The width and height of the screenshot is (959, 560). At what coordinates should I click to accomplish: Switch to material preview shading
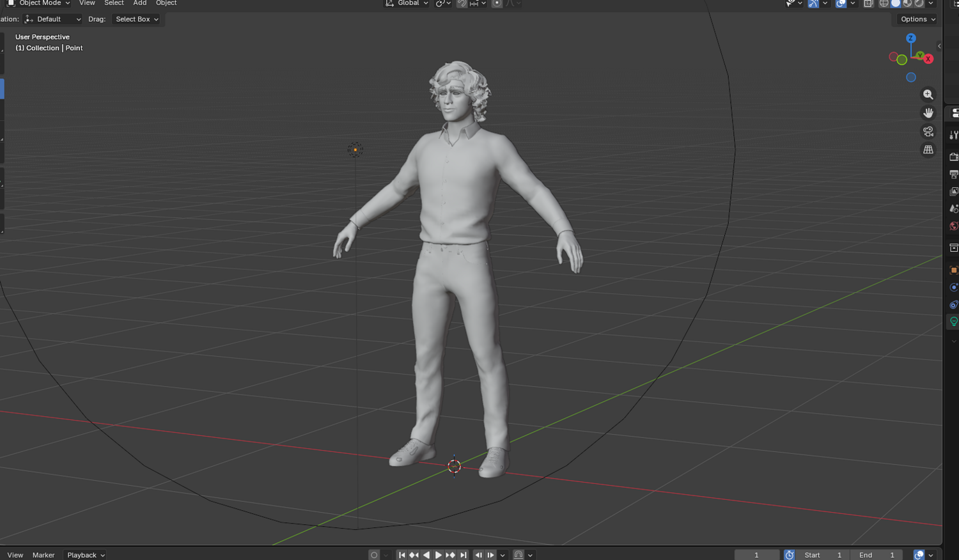907,3
